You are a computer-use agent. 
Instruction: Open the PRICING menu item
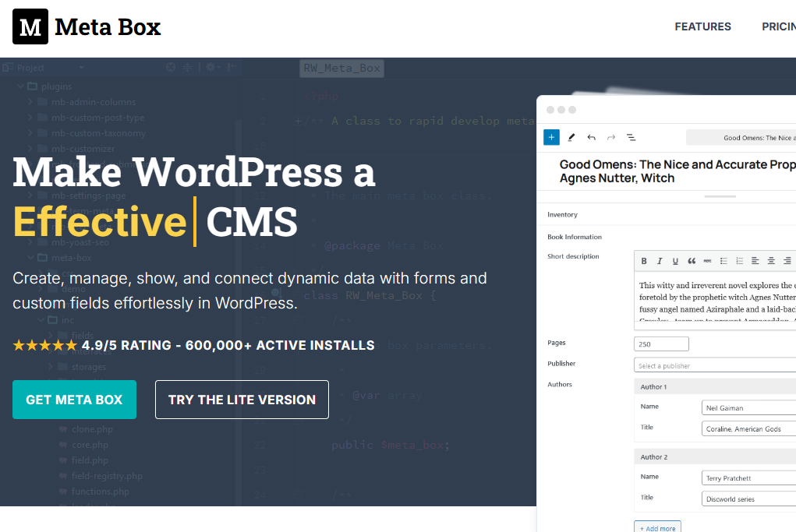click(778, 26)
